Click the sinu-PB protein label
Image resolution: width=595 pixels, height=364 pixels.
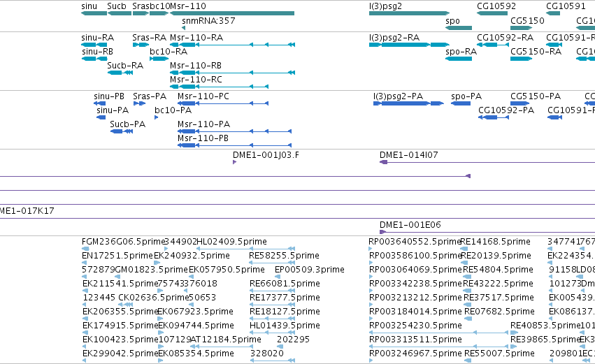point(109,96)
